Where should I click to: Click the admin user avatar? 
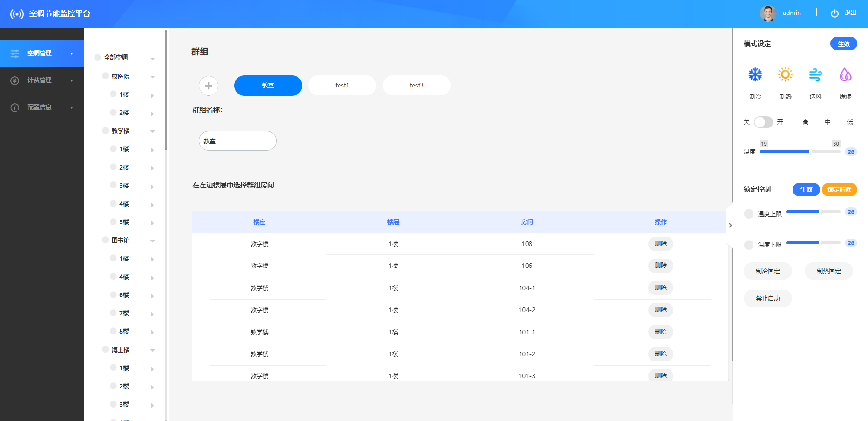(768, 13)
